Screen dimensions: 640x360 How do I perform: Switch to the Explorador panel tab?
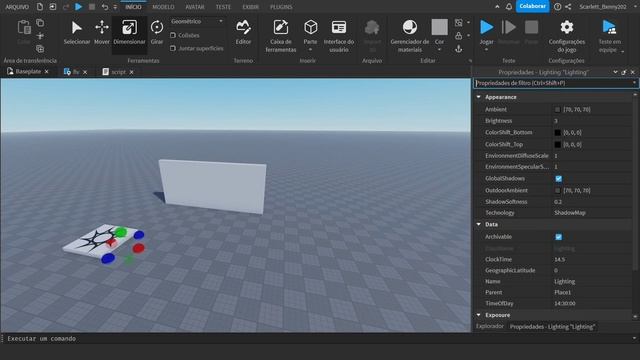(x=490, y=326)
